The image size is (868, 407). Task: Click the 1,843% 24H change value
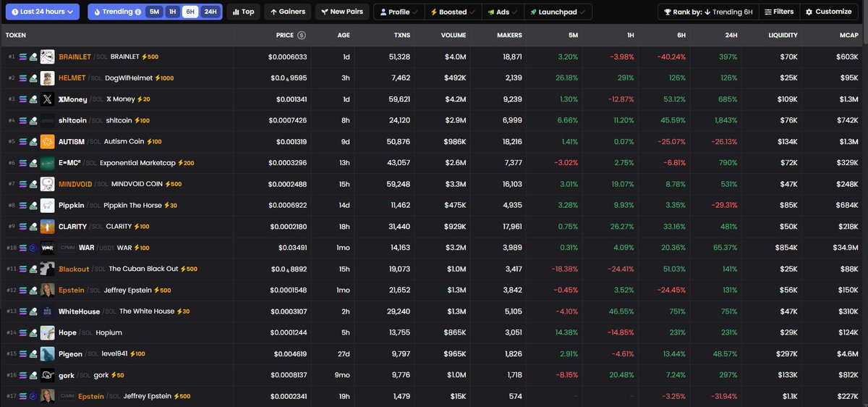726,120
